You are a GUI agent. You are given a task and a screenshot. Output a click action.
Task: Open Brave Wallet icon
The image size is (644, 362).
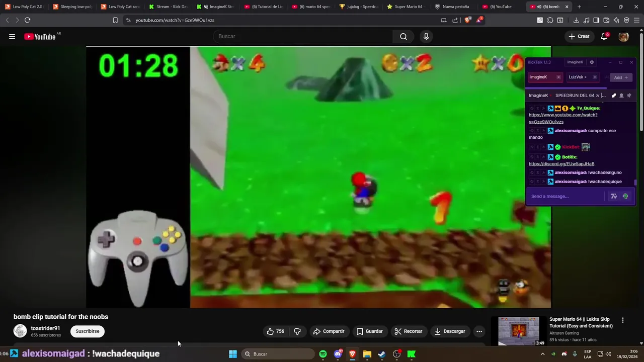pyautogui.click(x=606, y=20)
